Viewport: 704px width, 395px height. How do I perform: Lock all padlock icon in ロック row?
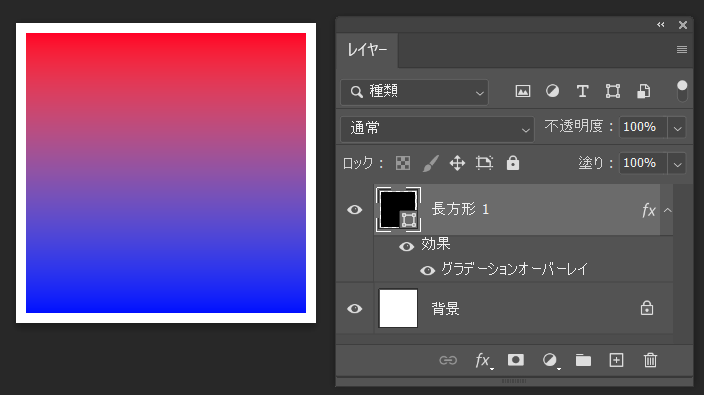point(513,163)
